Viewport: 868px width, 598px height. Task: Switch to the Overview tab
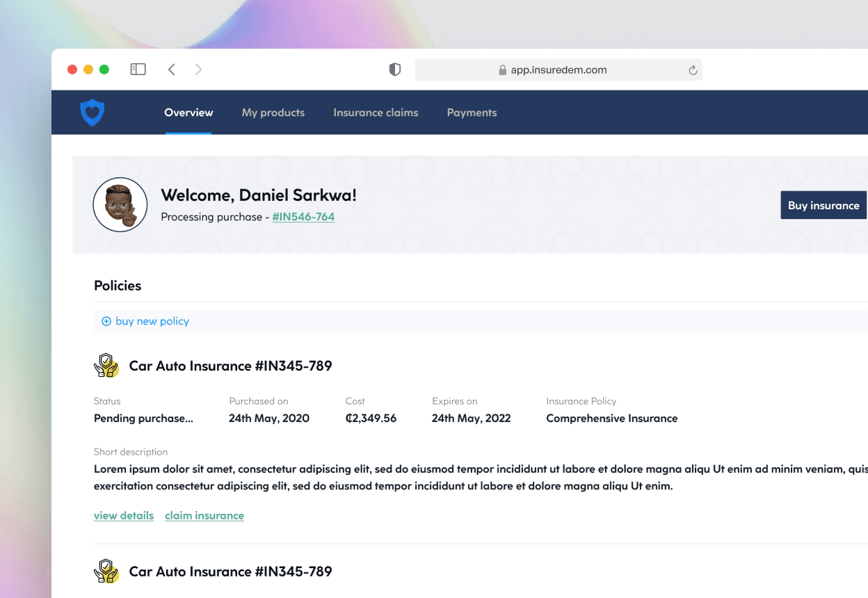[x=188, y=113]
